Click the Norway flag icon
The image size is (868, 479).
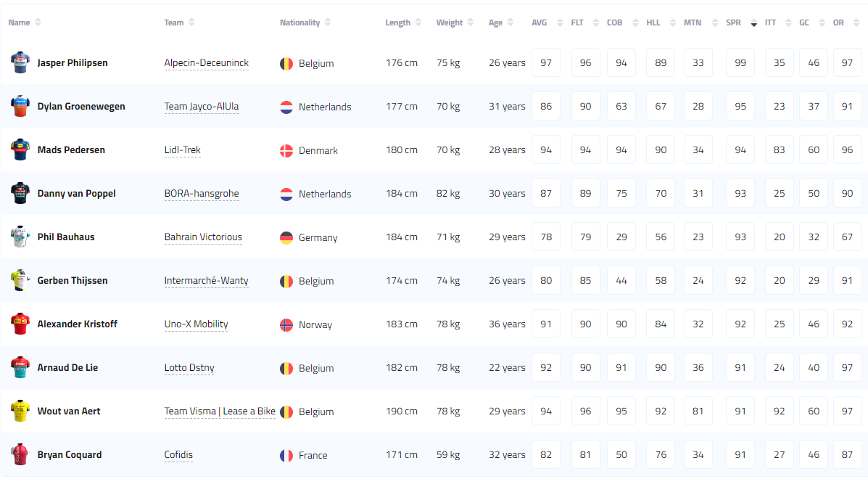pyautogui.click(x=286, y=324)
